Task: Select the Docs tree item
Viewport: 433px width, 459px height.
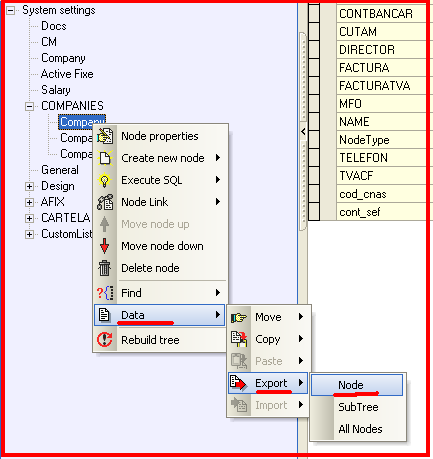Action: point(54,26)
